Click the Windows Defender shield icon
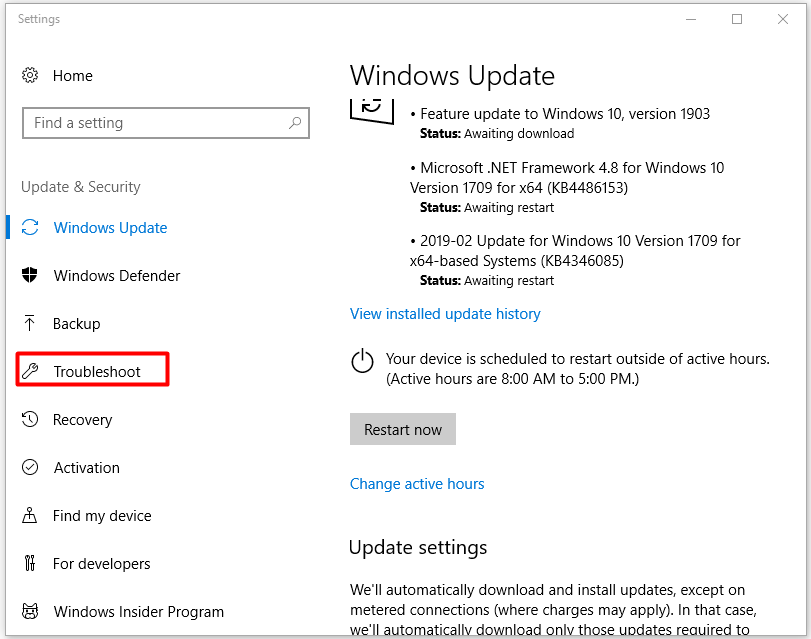The height and width of the screenshot is (639, 811). point(30,276)
